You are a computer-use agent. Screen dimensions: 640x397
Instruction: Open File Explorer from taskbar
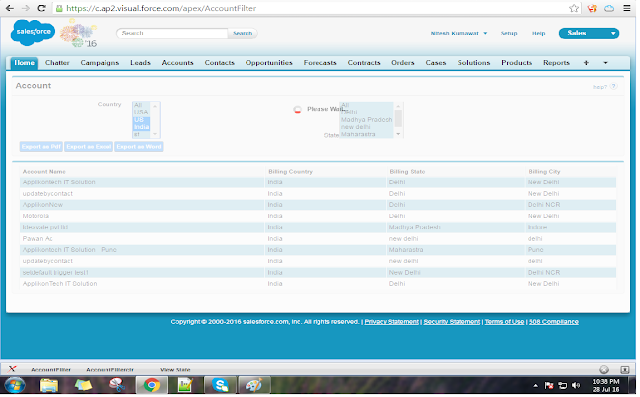[49, 385]
